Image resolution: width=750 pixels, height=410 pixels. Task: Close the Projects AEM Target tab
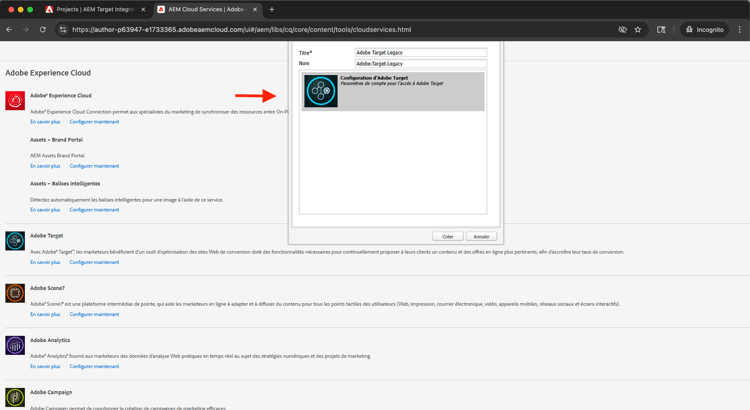[143, 10]
